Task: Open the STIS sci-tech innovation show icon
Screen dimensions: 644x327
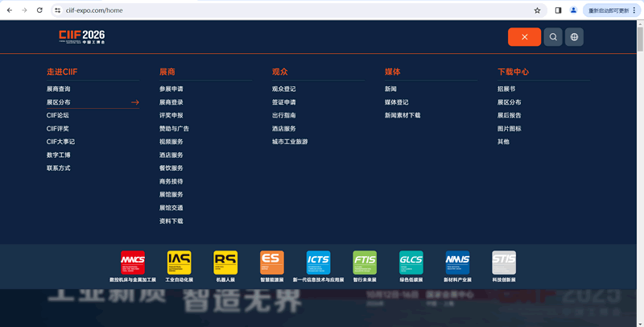Action: (504, 262)
